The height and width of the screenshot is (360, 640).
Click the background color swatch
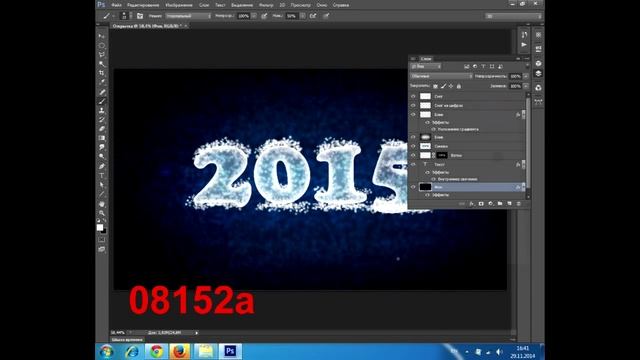pos(104,231)
